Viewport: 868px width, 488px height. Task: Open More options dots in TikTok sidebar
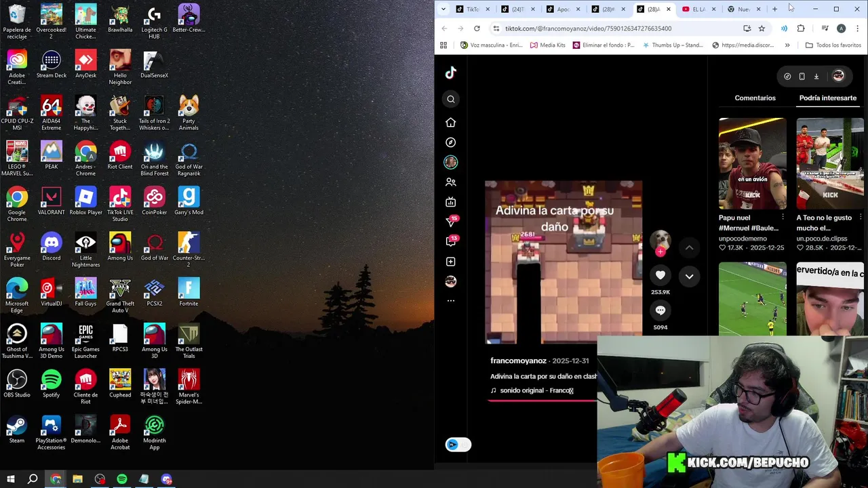tap(451, 300)
